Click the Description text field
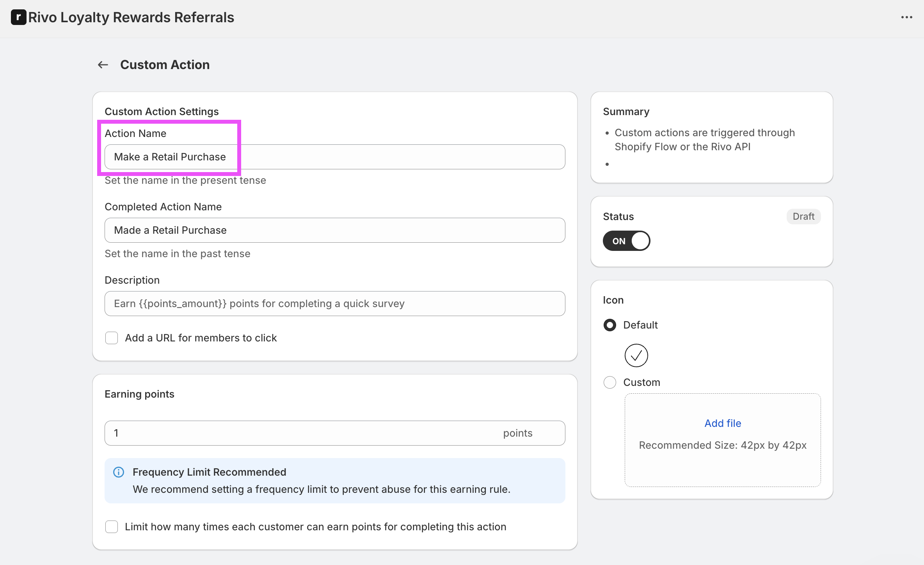Screen dimensions: 924x565 click(335, 304)
